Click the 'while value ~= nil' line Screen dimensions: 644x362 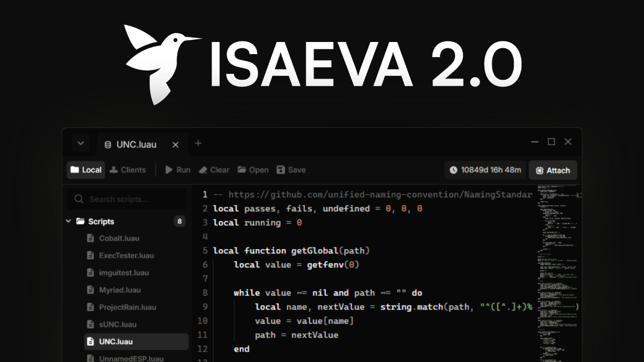click(328, 292)
